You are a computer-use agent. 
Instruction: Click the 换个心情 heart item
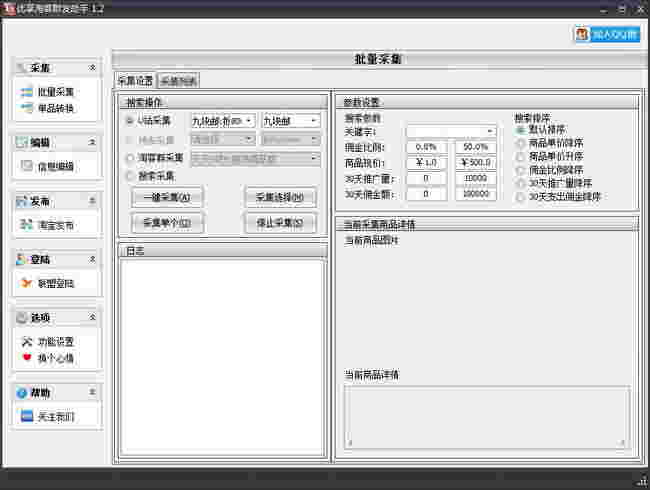(55, 358)
